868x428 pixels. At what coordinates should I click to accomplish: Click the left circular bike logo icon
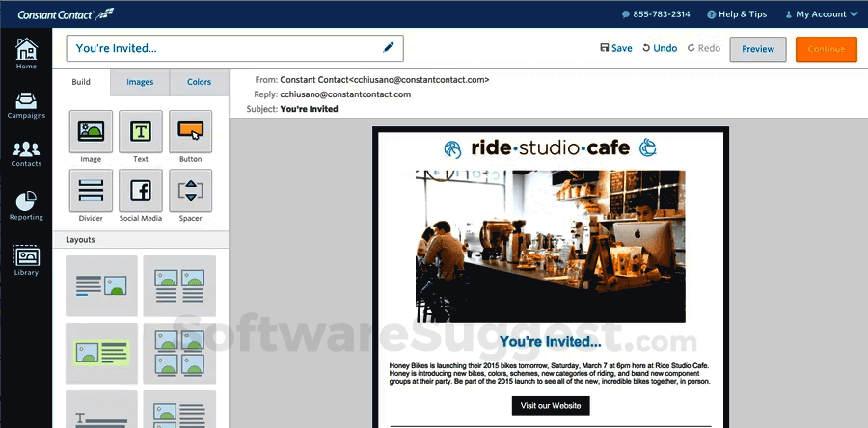tap(453, 149)
